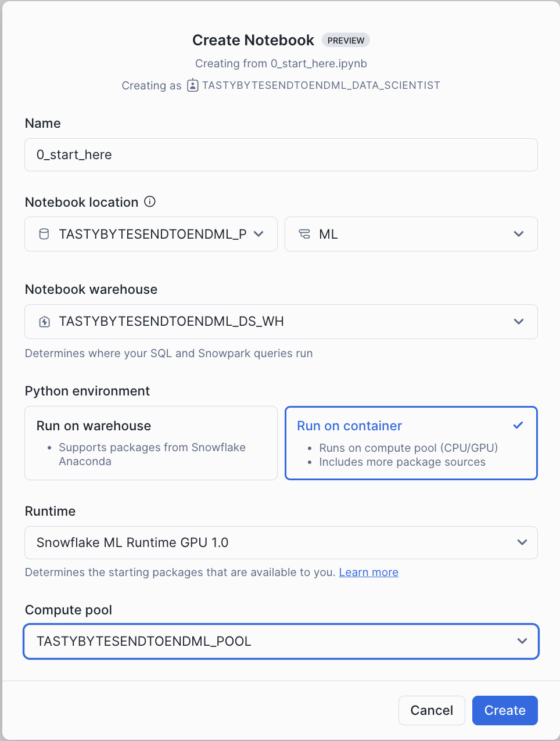Expand the Runtime dropdown chevron
The image size is (560, 741).
522,542
